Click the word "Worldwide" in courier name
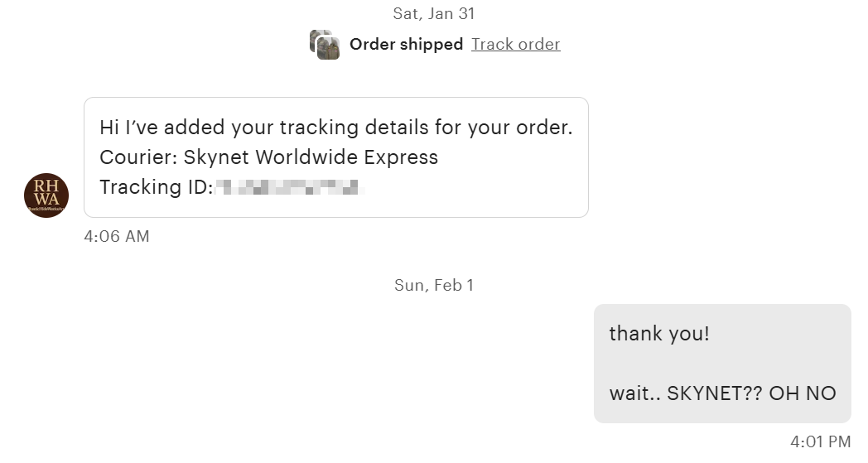Image resolution: width=868 pixels, height=463 pixels. 308,157
